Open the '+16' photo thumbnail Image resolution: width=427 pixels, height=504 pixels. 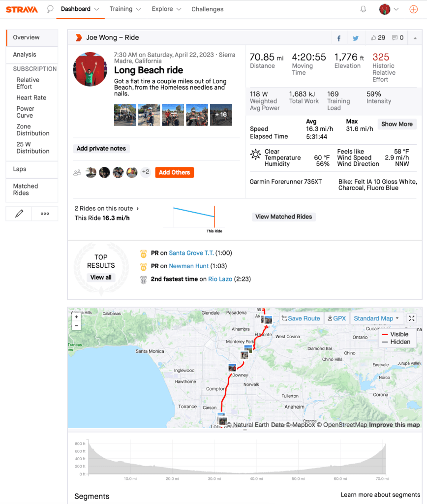tap(221, 114)
